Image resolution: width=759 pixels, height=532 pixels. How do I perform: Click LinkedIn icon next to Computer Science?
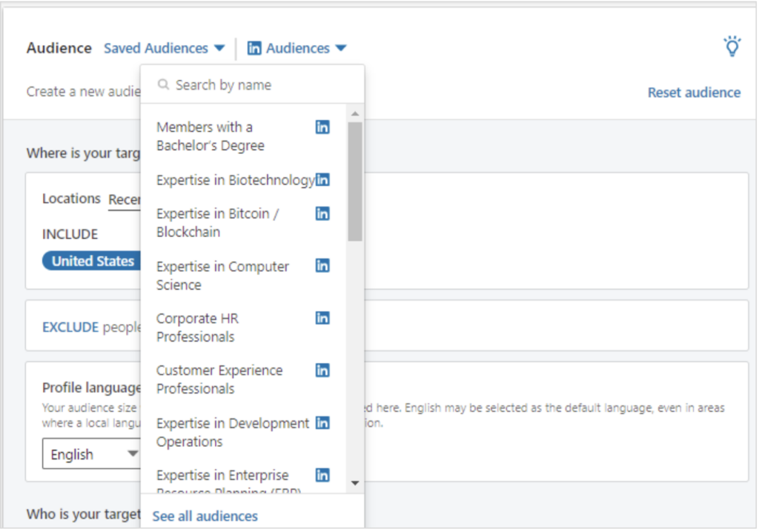tap(322, 266)
